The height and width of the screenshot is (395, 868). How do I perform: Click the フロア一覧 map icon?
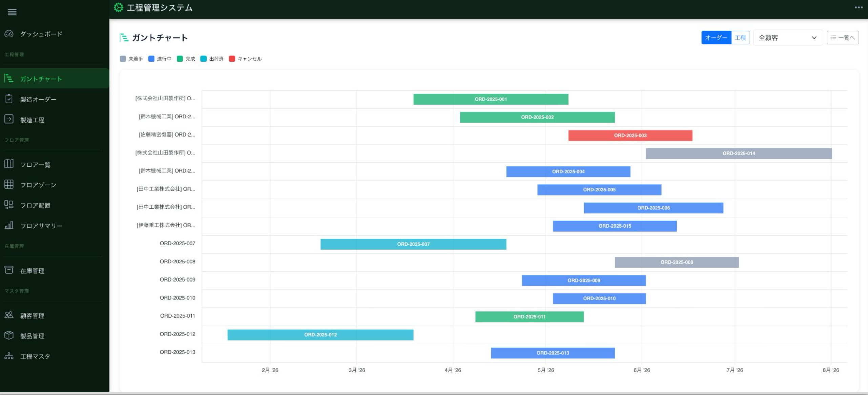click(x=9, y=164)
